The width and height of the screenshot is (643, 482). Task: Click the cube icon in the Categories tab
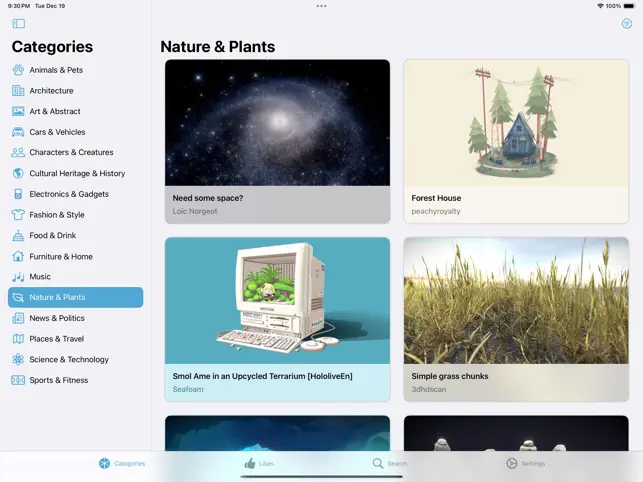click(x=105, y=464)
